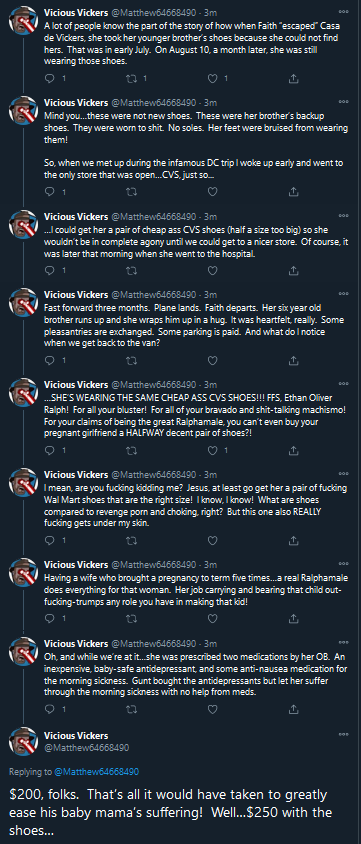Like the 'SHE'S WEARING THE SAME' tweet
The height and width of the screenshot is (844, 361).
(212, 450)
